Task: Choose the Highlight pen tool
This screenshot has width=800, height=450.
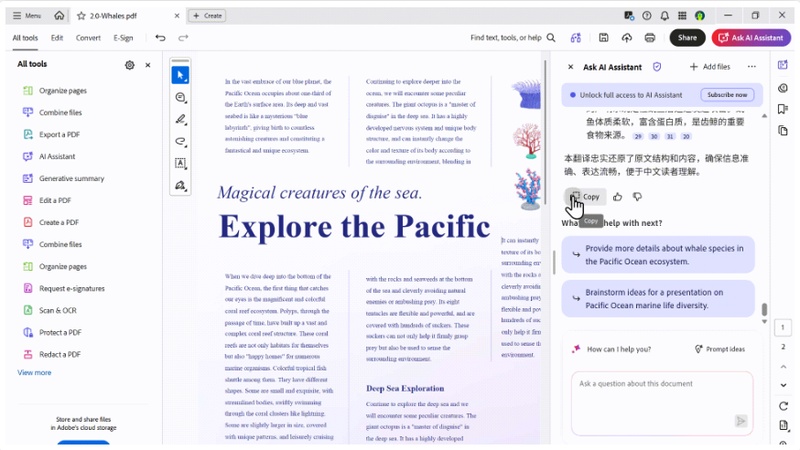Action: pyautogui.click(x=180, y=119)
